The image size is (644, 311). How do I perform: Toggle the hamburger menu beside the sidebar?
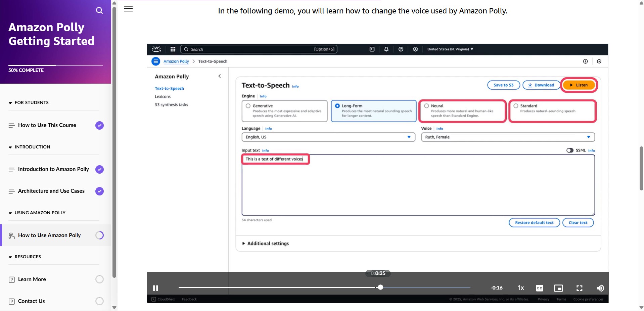pyautogui.click(x=128, y=9)
